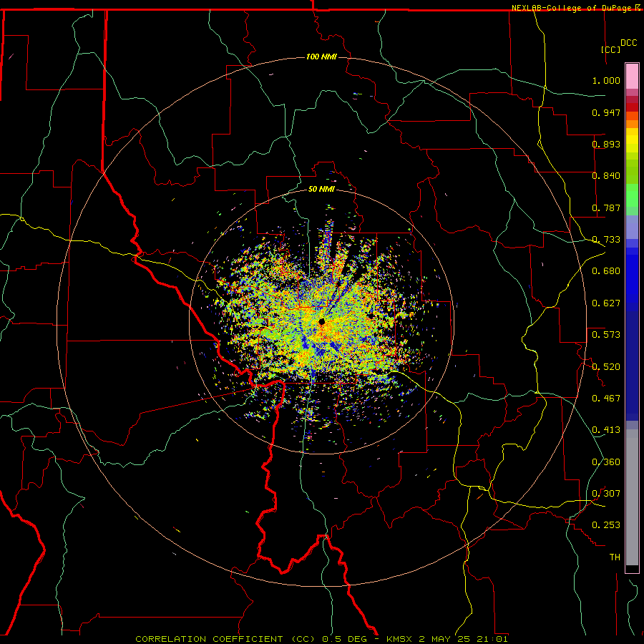This screenshot has width=644, height=644.
Task: Click the 2 MAY 25 date text
Action: click(444, 639)
